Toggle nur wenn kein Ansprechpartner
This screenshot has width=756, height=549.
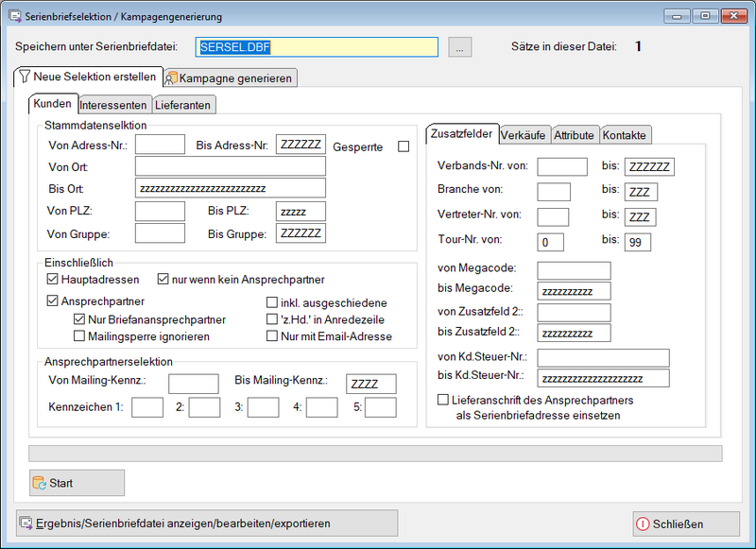click(x=163, y=280)
